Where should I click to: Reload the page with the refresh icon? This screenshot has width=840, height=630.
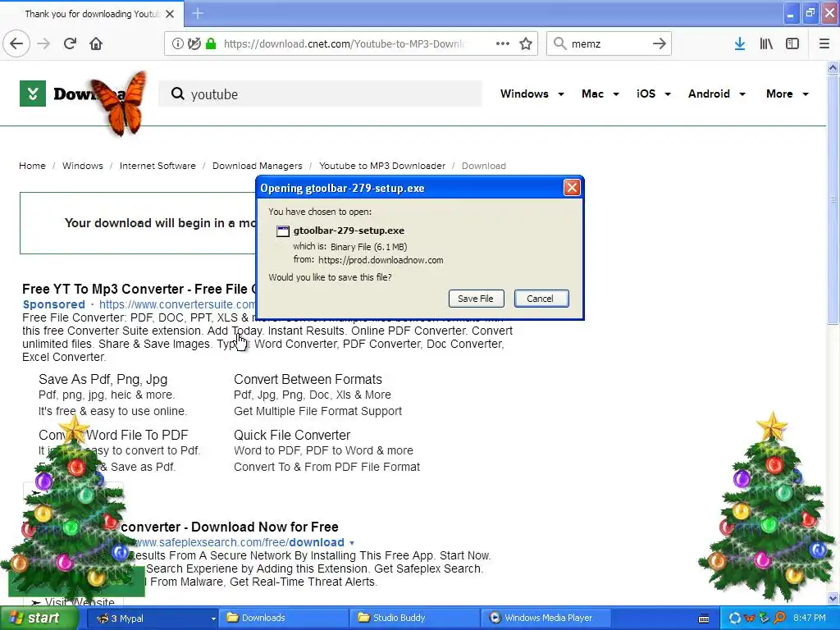click(x=70, y=43)
